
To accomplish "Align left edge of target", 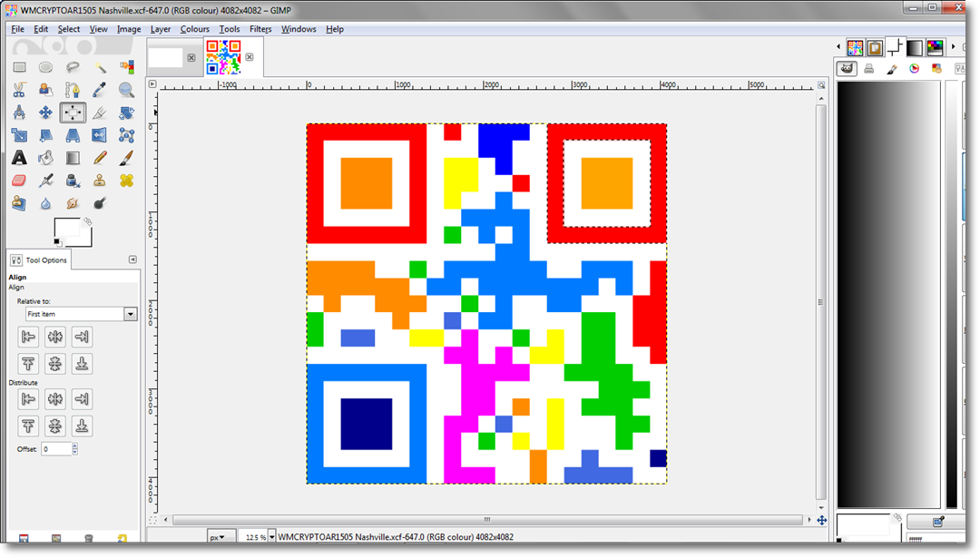I will [28, 337].
